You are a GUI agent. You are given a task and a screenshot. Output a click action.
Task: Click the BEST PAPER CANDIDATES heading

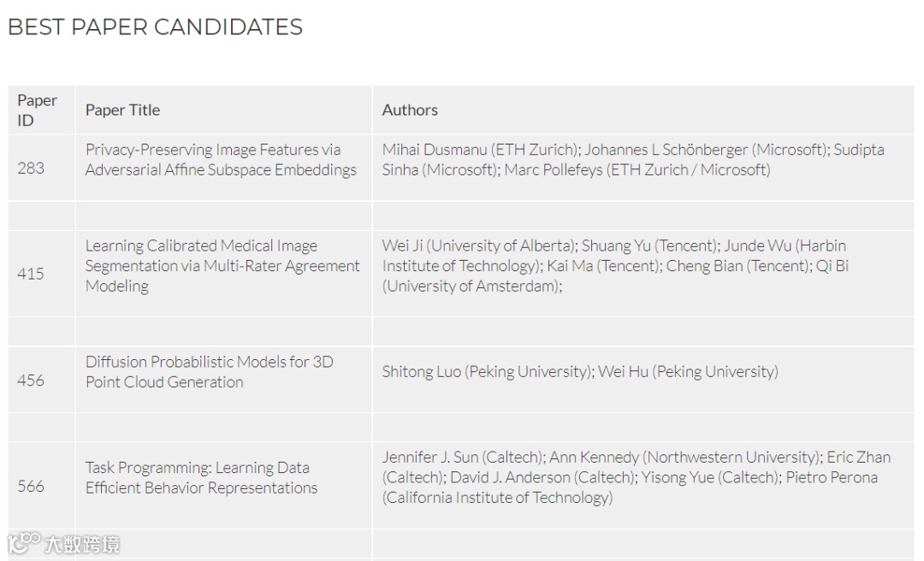[x=155, y=27]
